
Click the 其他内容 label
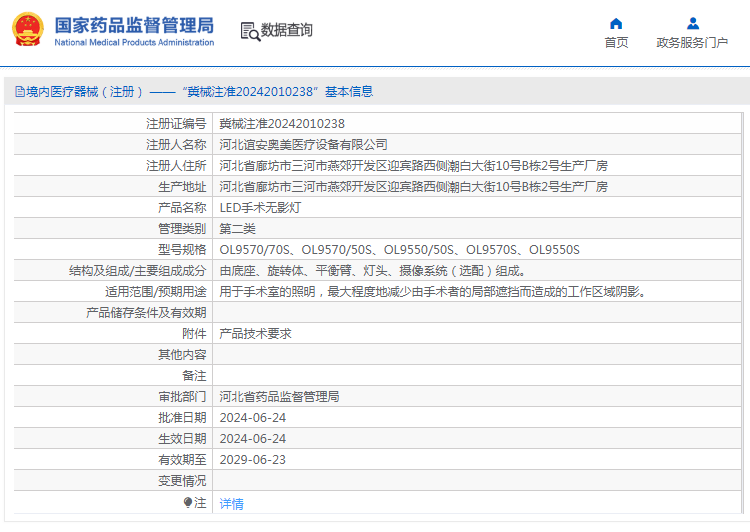point(182,355)
